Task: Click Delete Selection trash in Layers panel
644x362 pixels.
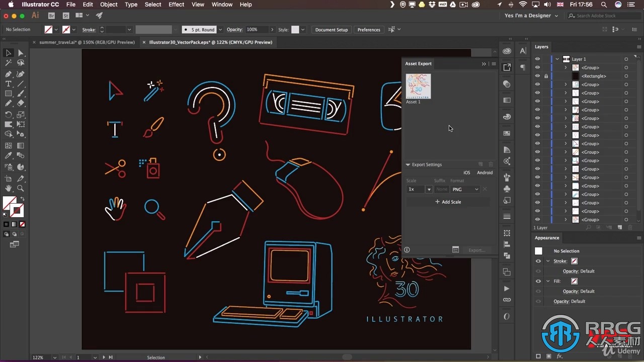Action: pos(629,228)
